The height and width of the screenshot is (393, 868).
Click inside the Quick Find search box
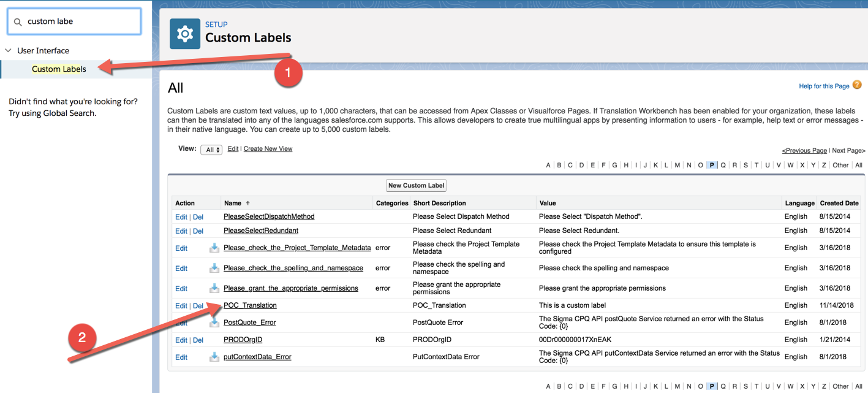pos(74,20)
